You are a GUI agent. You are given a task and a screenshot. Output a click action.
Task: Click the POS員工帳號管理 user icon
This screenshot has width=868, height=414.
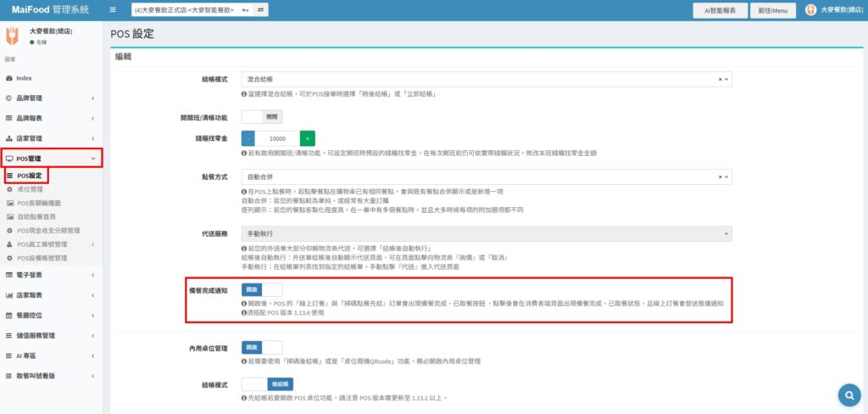(x=9, y=244)
